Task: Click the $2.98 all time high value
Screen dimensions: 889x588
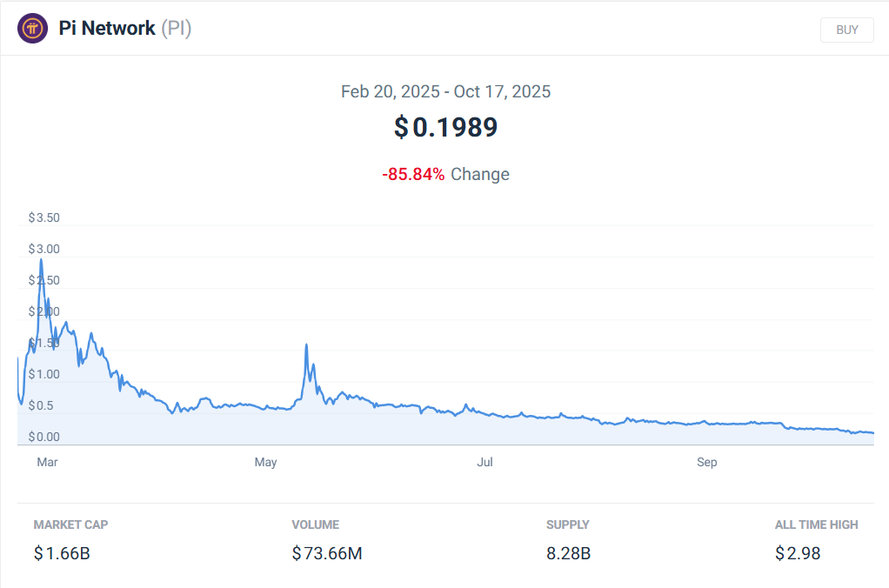Action: click(x=798, y=553)
